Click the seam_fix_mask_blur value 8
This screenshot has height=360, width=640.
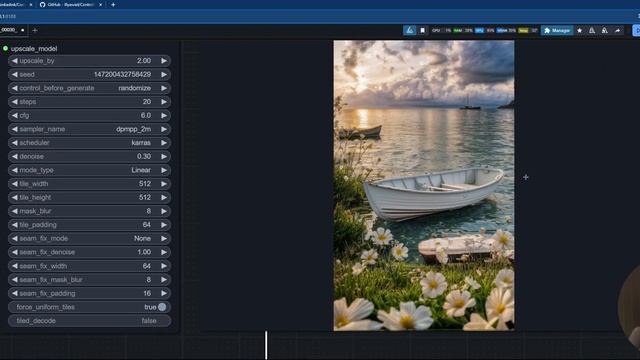point(149,280)
